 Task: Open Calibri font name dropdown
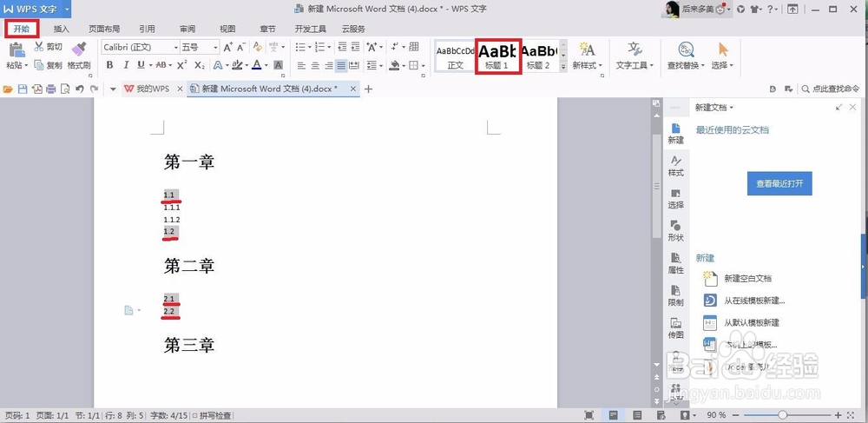click(x=176, y=48)
